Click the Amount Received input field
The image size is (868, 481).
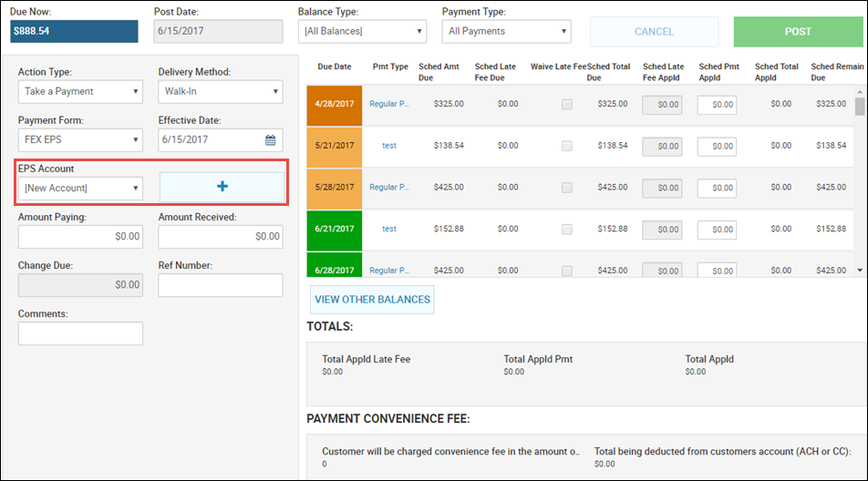click(x=221, y=237)
